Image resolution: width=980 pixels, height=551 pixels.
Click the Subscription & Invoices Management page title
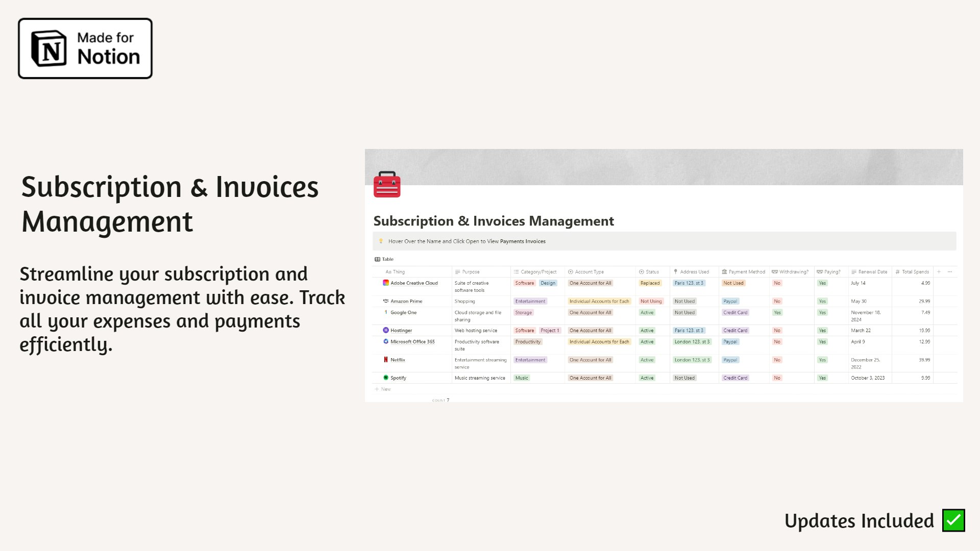pyautogui.click(x=494, y=221)
